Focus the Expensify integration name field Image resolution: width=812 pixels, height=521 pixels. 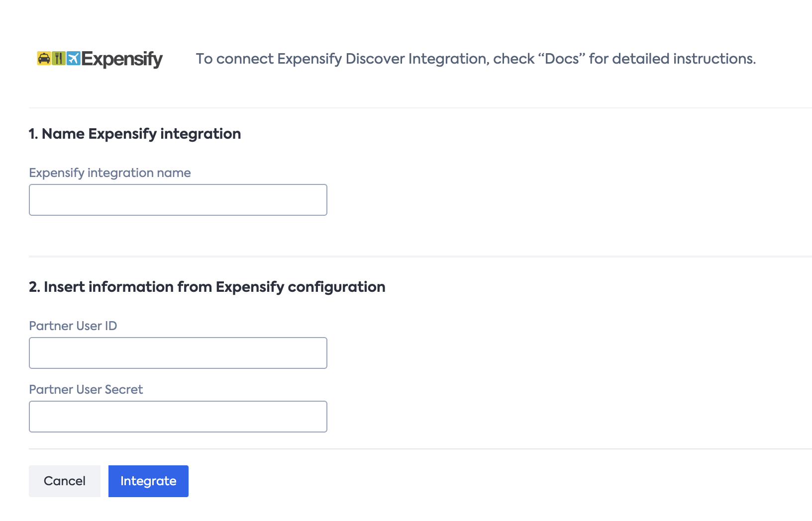178,200
